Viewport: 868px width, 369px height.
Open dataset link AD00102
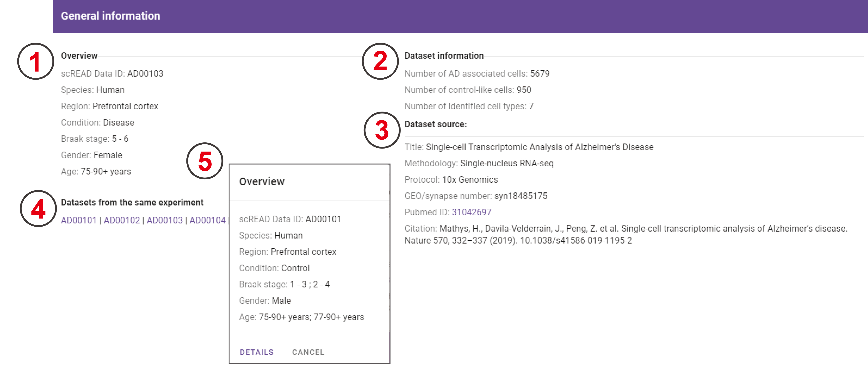click(x=122, y=220)
